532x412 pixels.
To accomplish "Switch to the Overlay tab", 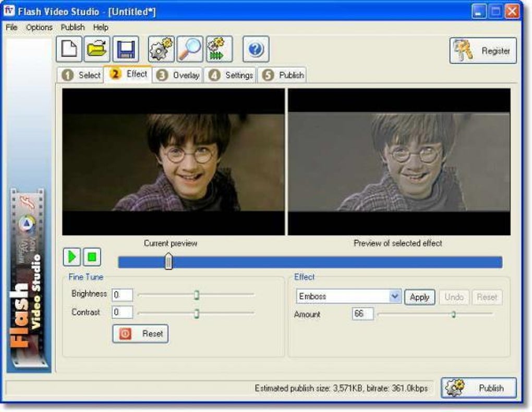I will point(178,75).
